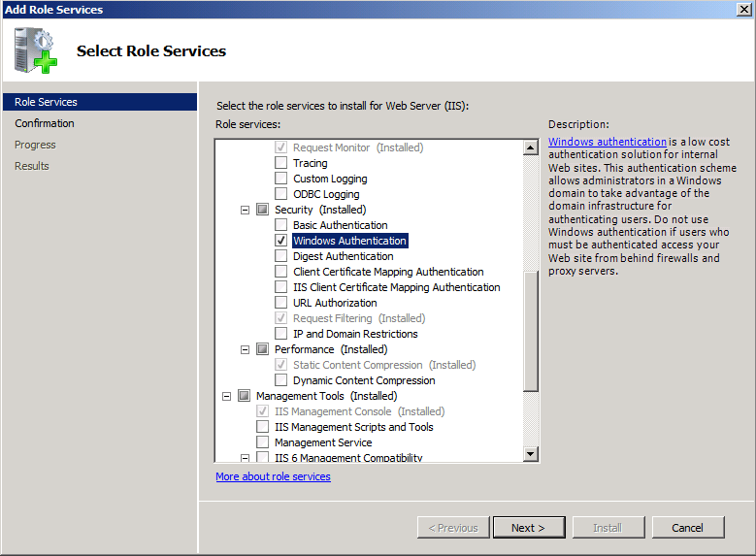Screen dimensions: 756x556
Task: Check the Digest Authentication option
Action: pyautogui.click(x=281, y=256)
